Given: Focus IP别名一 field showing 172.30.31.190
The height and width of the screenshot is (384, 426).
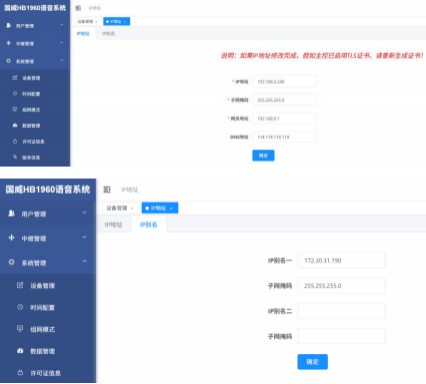Looking at the screenshot, I should [x=341, y=260].
